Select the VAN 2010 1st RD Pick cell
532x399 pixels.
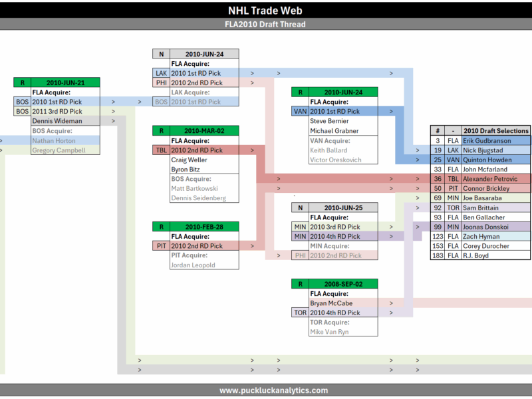(343, 111)
